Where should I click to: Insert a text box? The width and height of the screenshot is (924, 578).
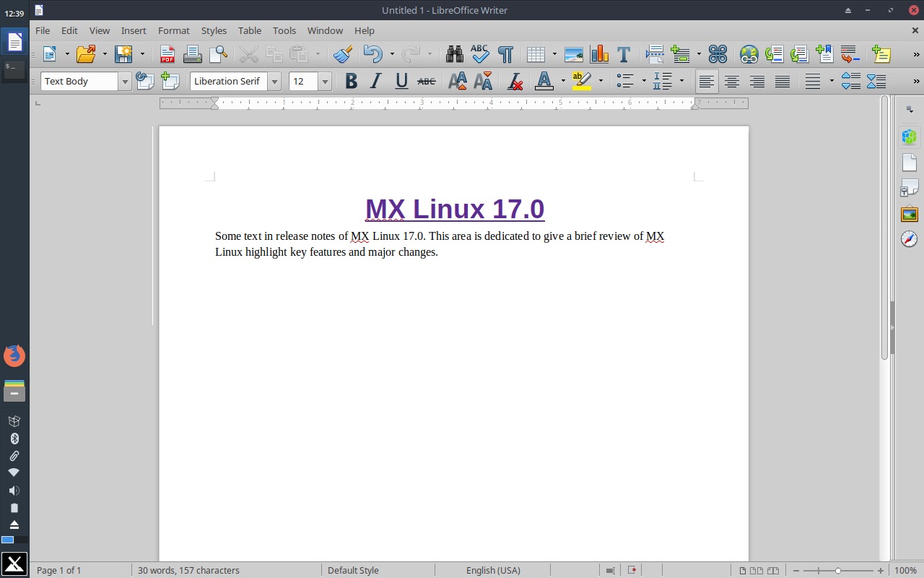point(623,54)
